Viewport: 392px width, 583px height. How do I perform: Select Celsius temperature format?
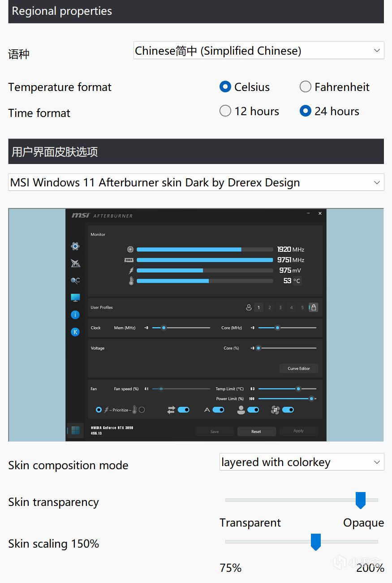[x=225, y=86]
